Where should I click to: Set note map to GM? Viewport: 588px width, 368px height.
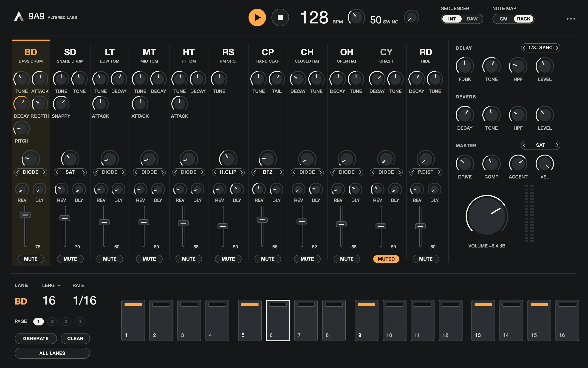click(x=503, y=19)
